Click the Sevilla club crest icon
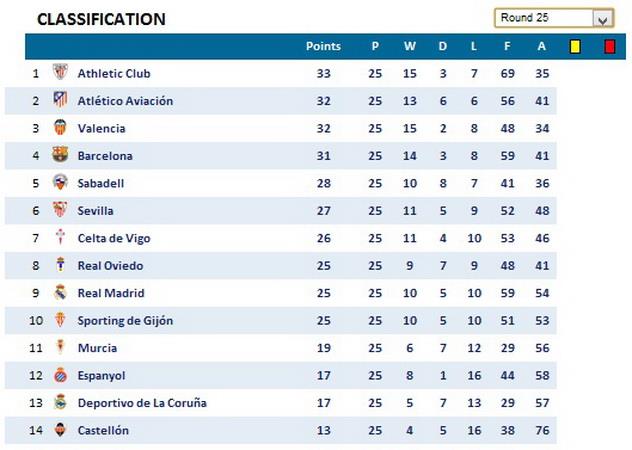Image resolution: width=632 pixels, height=450 pixels. click(60, 210)
